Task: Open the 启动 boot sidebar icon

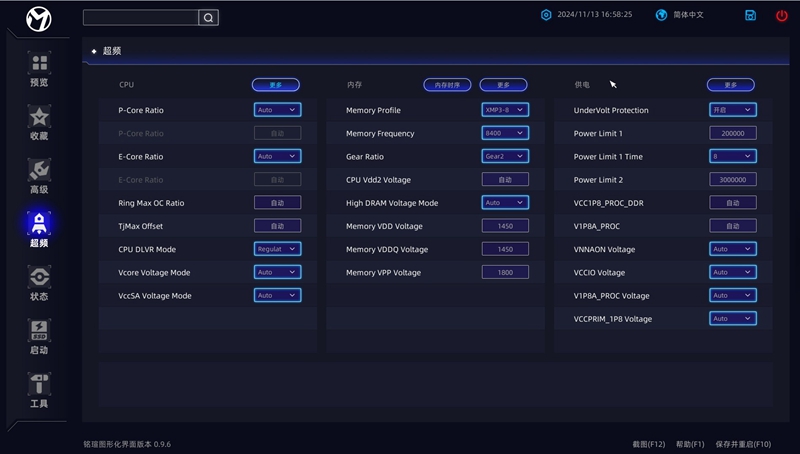Action: [x=39, y=337]
